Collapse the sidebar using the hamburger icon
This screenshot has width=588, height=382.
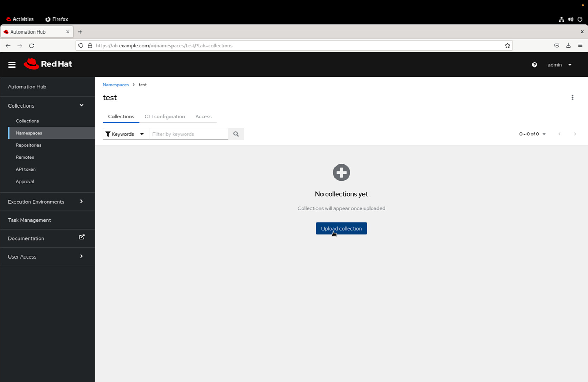(x=12, y=64)
